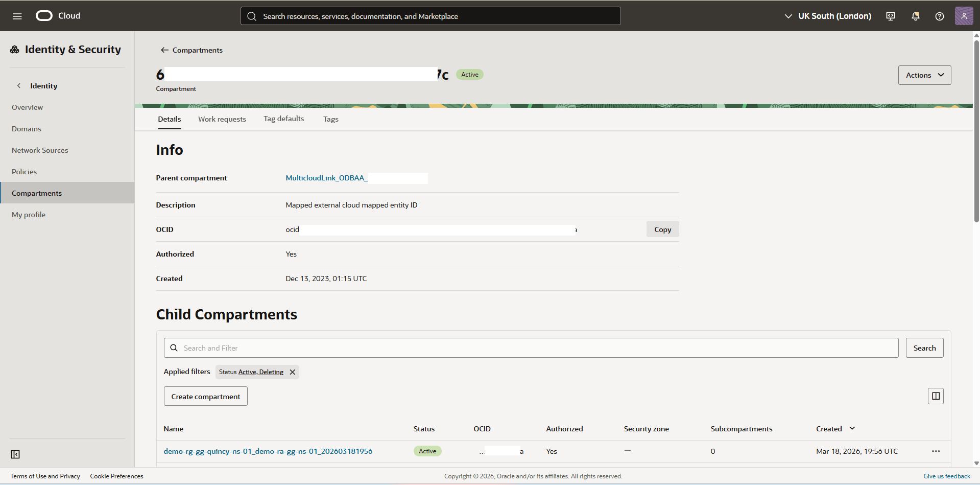This screenshot has height=485, width=980.
Task: Launch Cloud Shell from the console icon
Action: coord(890,16)
